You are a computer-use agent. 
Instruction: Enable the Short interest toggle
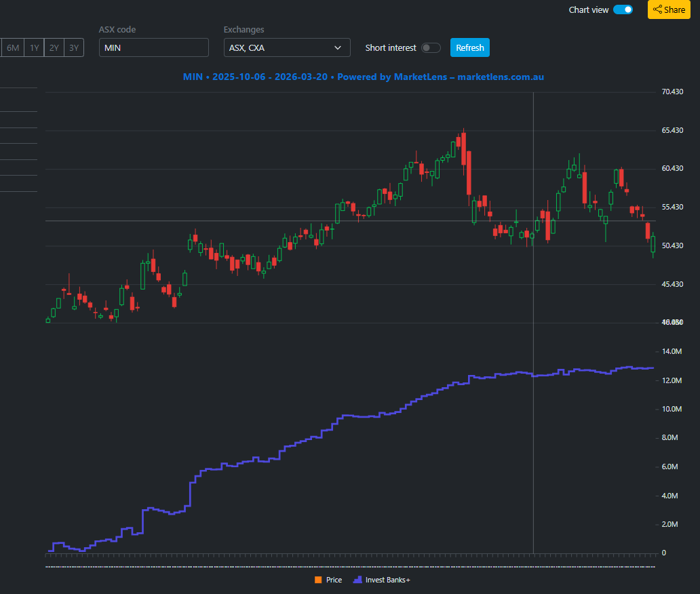tap(431, 47)
